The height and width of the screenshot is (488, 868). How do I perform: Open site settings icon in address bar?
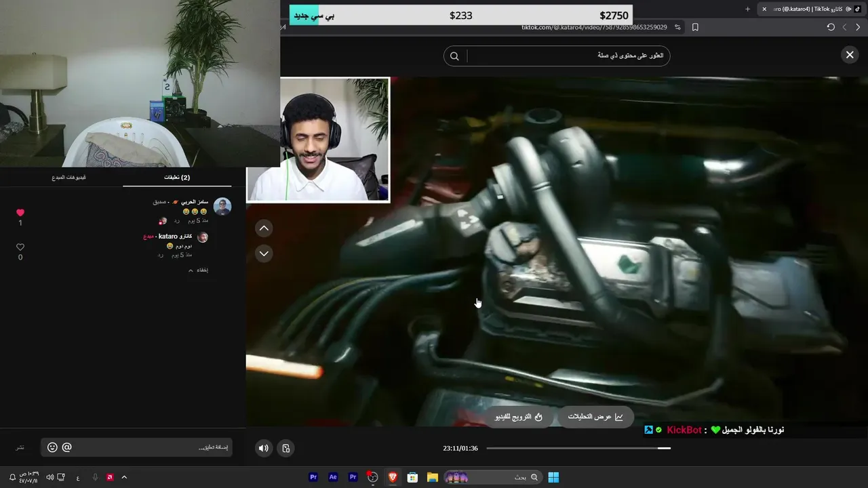pos(677,27)
